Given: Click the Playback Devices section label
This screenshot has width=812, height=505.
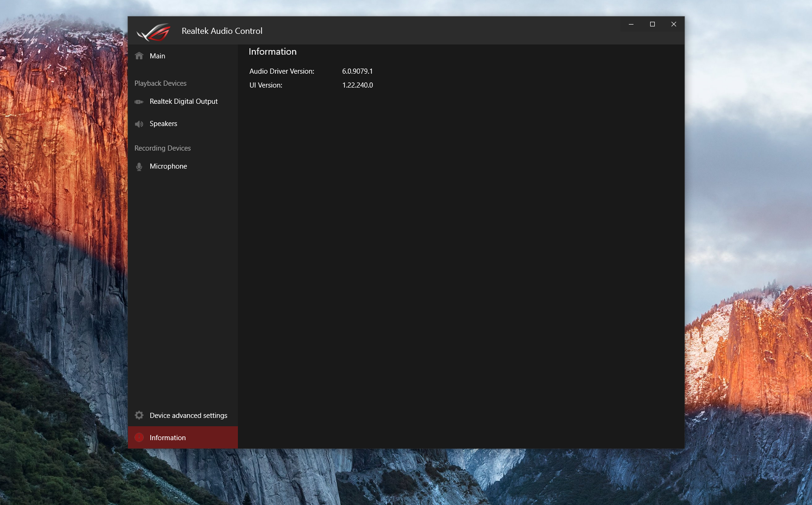Looking at the screenshot, I should click(x=160, y=83).
